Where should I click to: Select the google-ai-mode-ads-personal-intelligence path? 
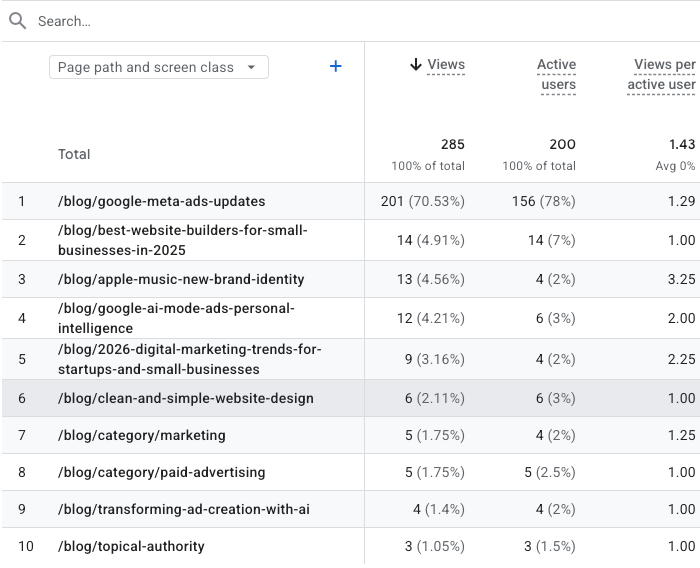pos(176,318)
